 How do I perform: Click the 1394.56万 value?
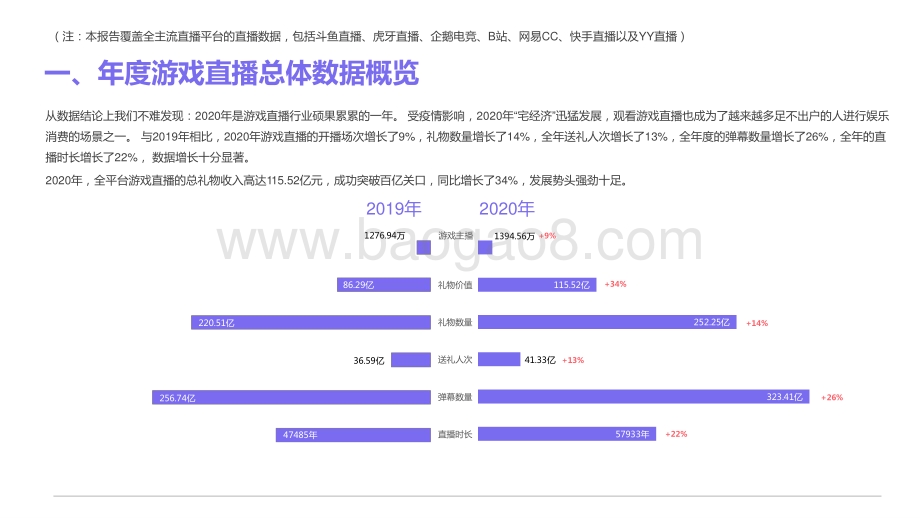[514, 236]
